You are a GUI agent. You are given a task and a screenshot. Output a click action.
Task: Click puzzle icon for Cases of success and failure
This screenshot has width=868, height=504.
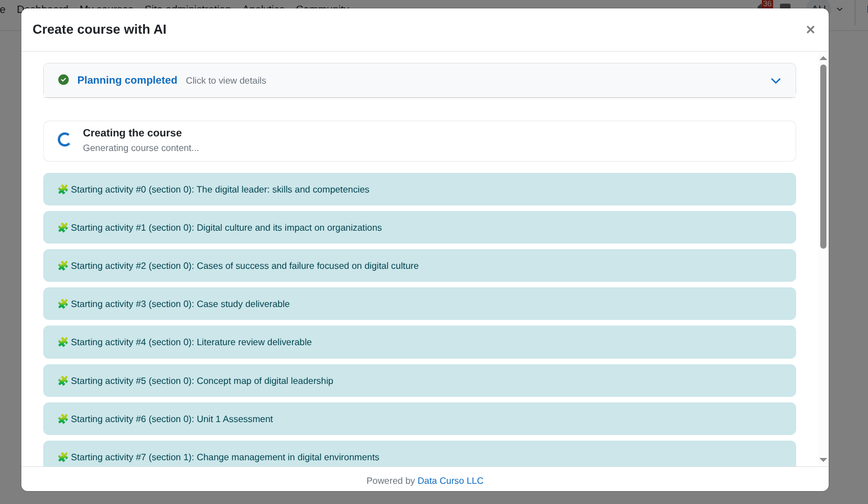tap(63, 265)
